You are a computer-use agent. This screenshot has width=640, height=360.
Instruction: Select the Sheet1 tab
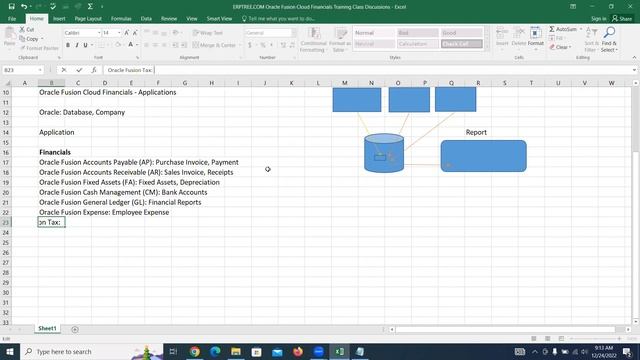pos(47,329)
